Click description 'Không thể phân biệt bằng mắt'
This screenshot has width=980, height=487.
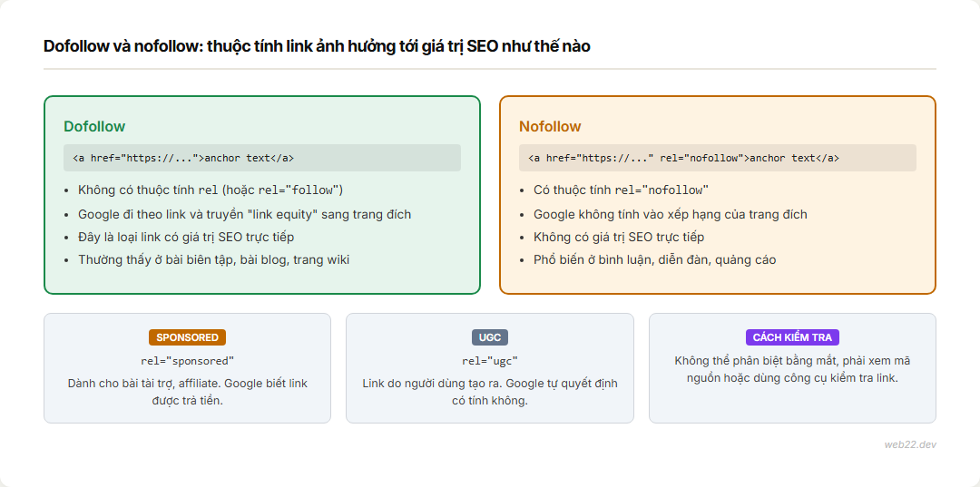(x=792, y=370)
